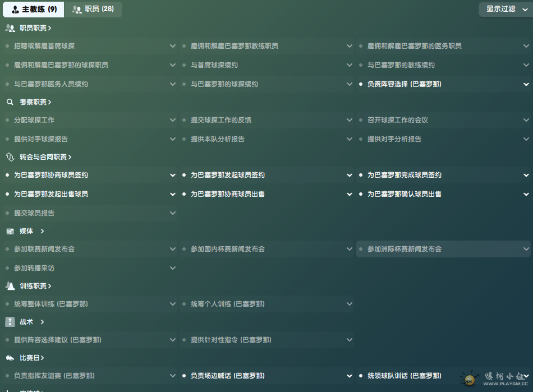
Task: Select 提供针对性指令 (巴塞罗那) responsibility
Action: [x=267, y=340]
